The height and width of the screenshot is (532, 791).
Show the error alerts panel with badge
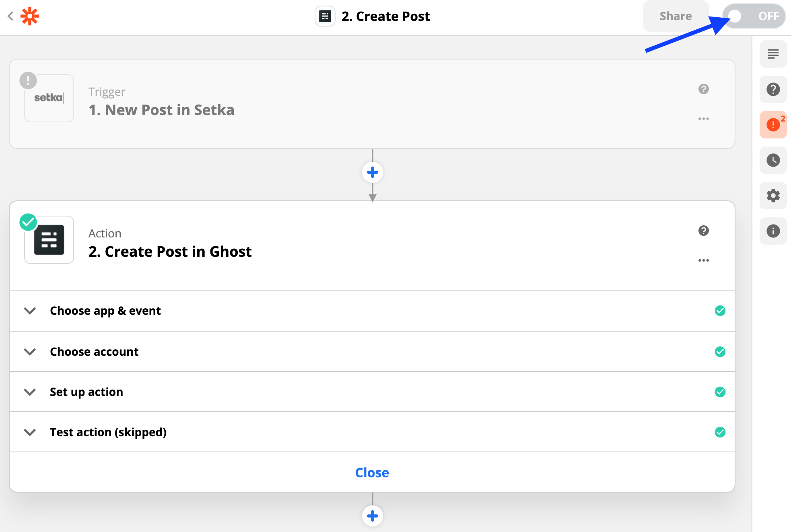click(x=773, y=125)
